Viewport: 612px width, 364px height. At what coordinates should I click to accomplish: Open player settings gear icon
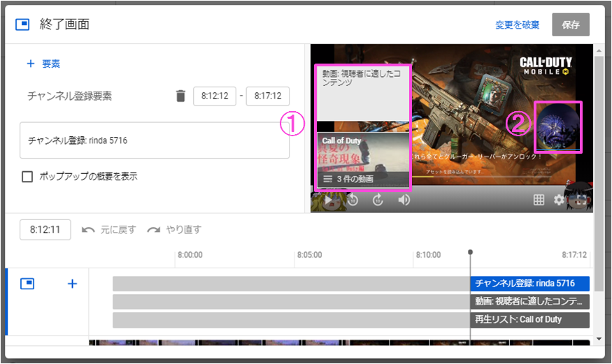tap(559, 200)
